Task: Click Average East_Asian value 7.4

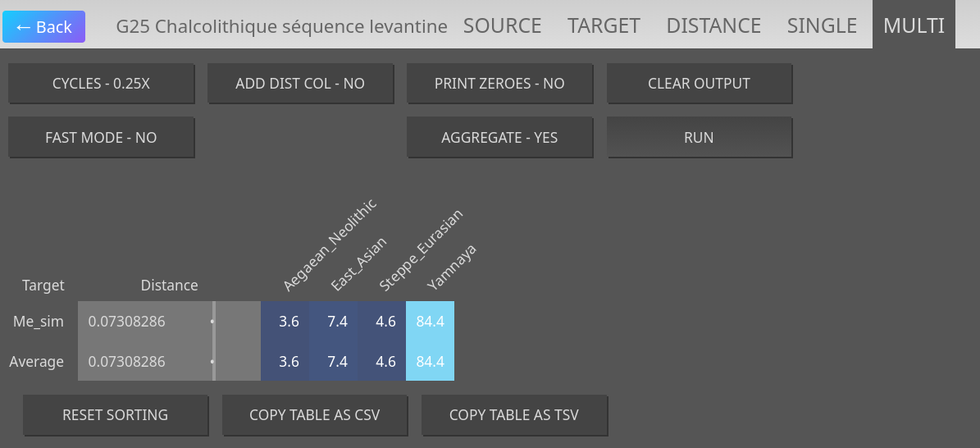Action: 334,362
